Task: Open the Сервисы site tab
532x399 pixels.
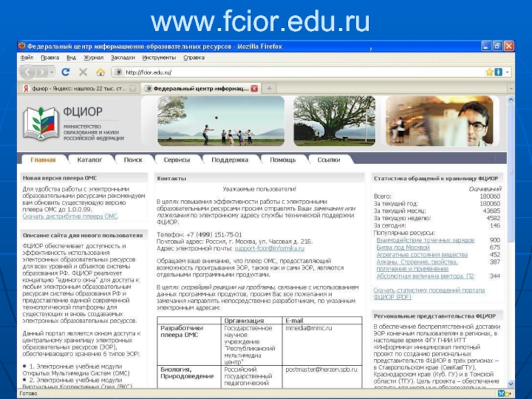Action: [x=177, y=160]
